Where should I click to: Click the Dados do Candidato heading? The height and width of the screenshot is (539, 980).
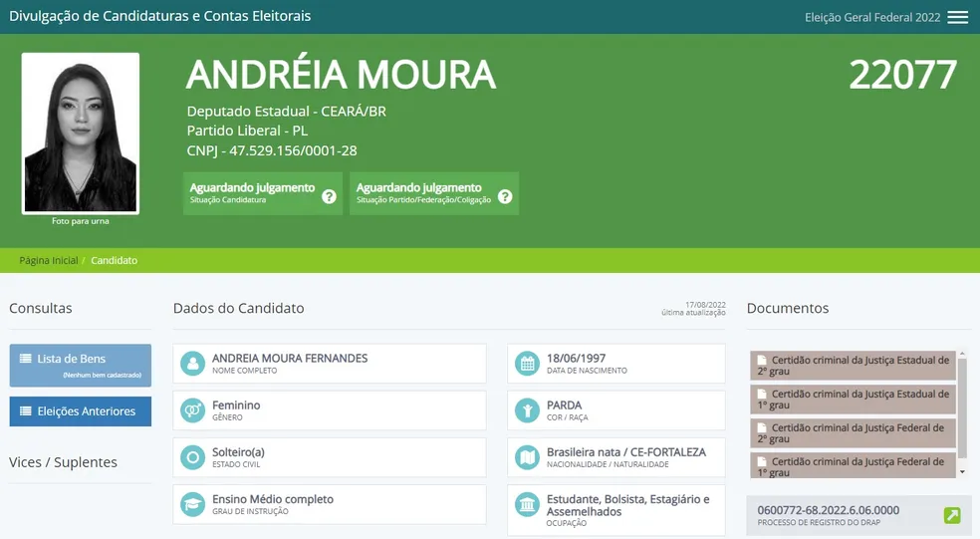[239, 308]
